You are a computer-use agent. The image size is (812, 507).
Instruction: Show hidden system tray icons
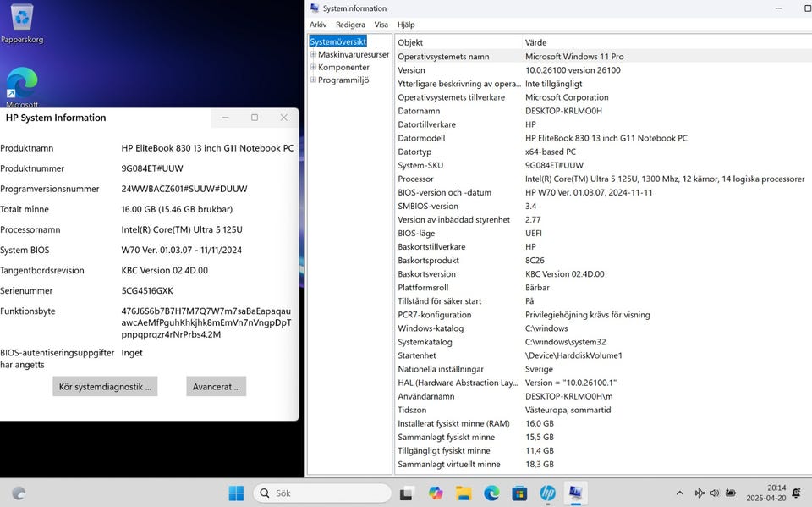point(679,493)
